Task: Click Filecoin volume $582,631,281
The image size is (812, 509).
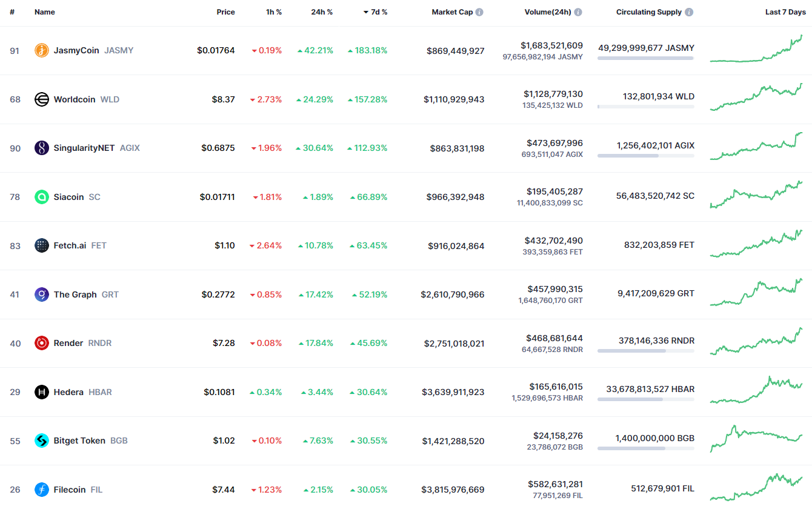Action: tap(556, 484)
